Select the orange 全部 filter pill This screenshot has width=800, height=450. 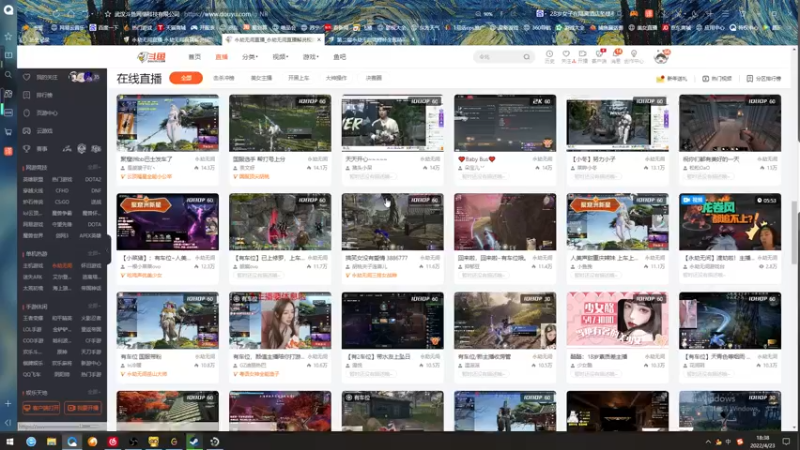186,78
